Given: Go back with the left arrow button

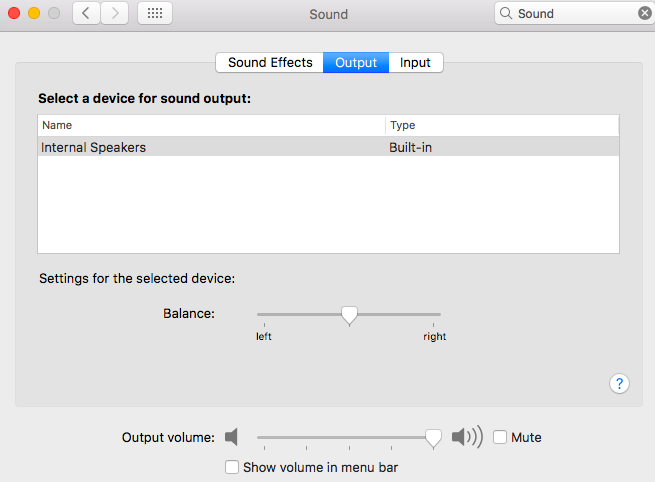Looking at the screenshot, I should click(x=86, y=13).
